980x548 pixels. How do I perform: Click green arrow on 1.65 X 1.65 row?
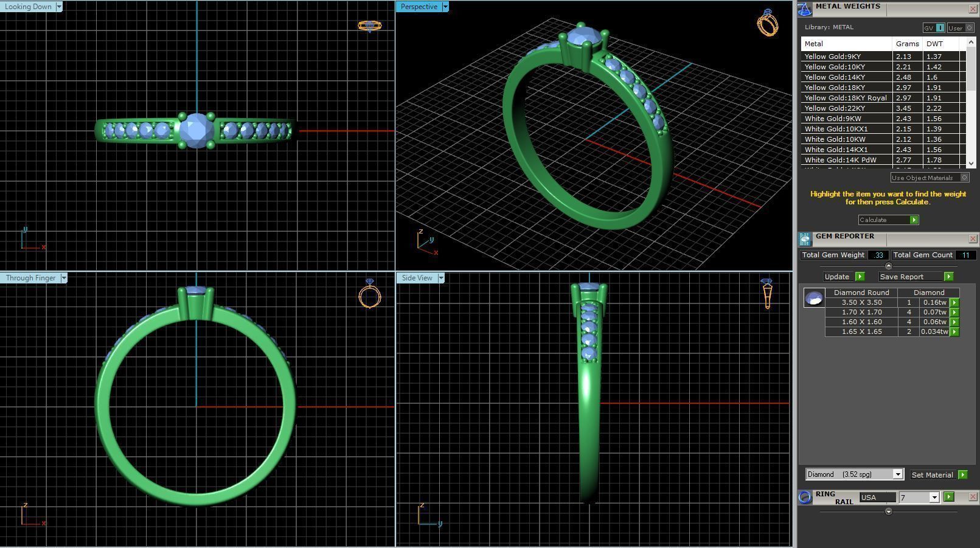point(954,331)
